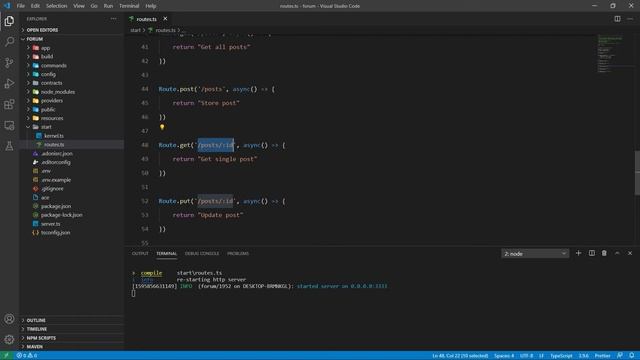Click Prettier in the status bar
Image resolution: width=640 pixels, height=360 pixels.
coord(602,356)
